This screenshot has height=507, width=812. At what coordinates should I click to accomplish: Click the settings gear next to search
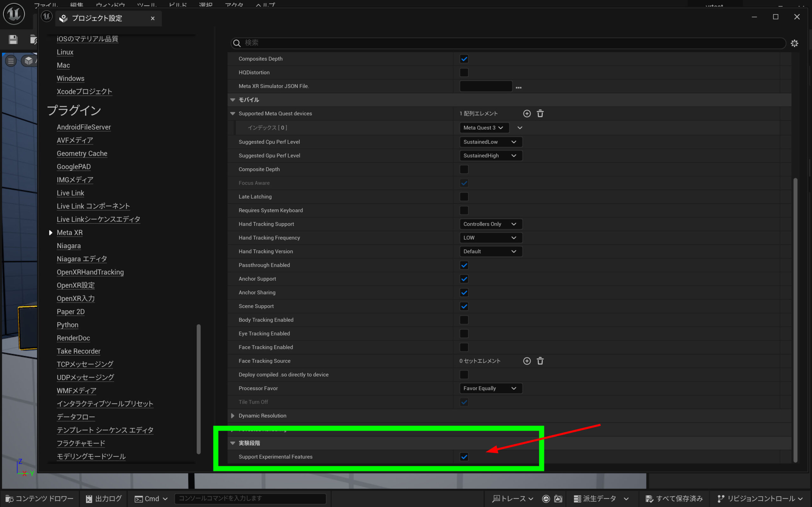tap(794, 43)
